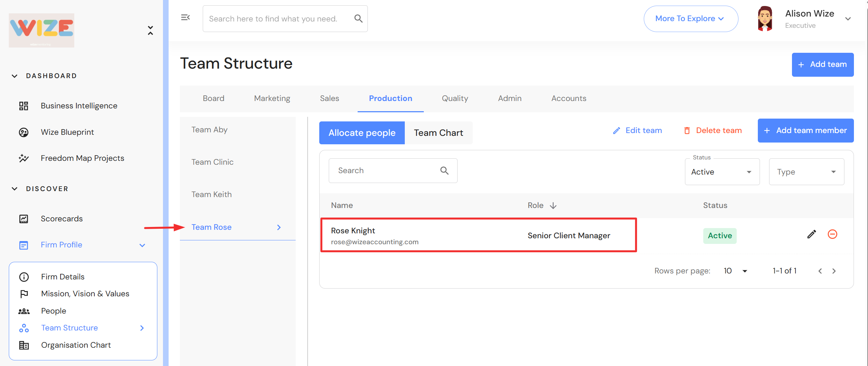Go to Freedom Map Projects

(x=82, y=158)
